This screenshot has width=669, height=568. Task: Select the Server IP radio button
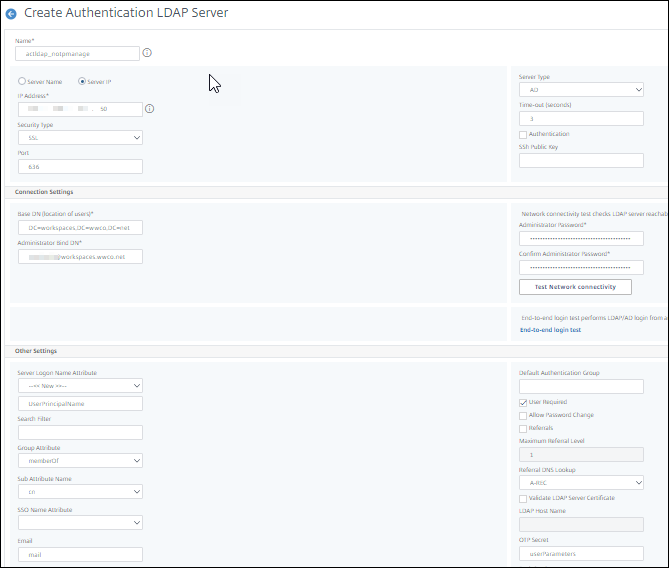coord(83,81)
